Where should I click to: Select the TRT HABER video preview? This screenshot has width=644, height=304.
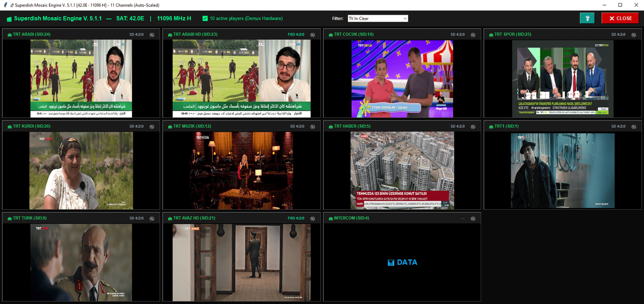coord(402,170)
